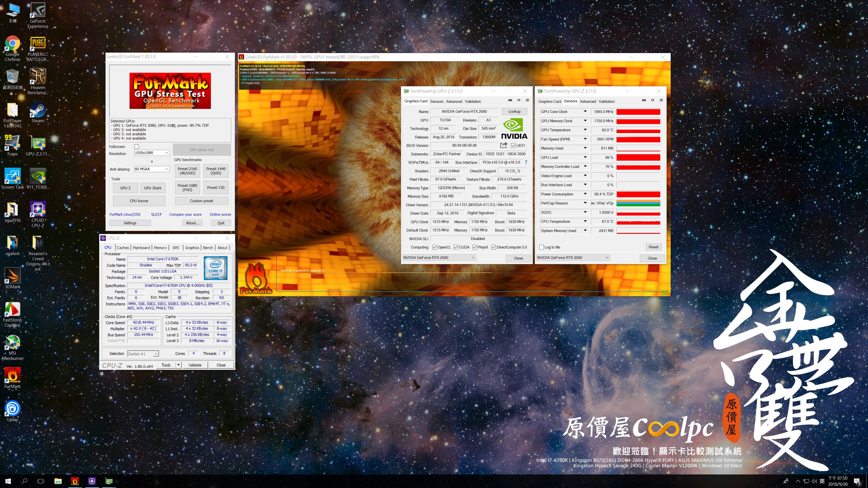Open the GPU-Z.2.11 desktop shortcut

pos(38,145)
